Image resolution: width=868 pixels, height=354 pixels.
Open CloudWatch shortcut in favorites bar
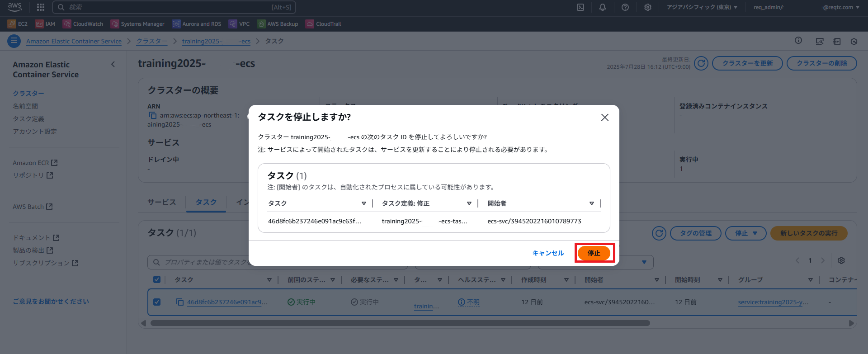coord(83,24)
